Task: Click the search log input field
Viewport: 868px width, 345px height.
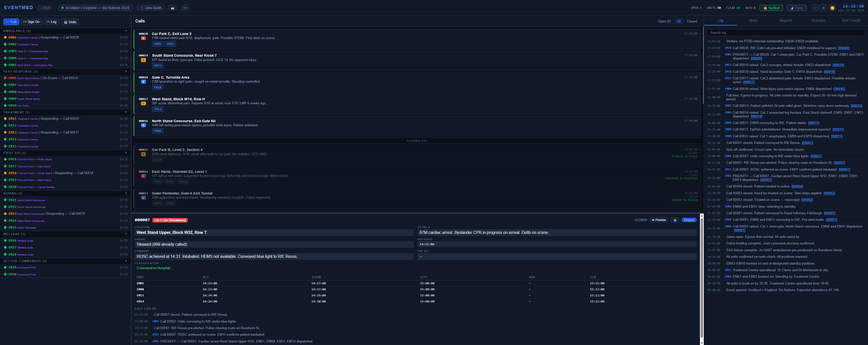Action: 785,32
